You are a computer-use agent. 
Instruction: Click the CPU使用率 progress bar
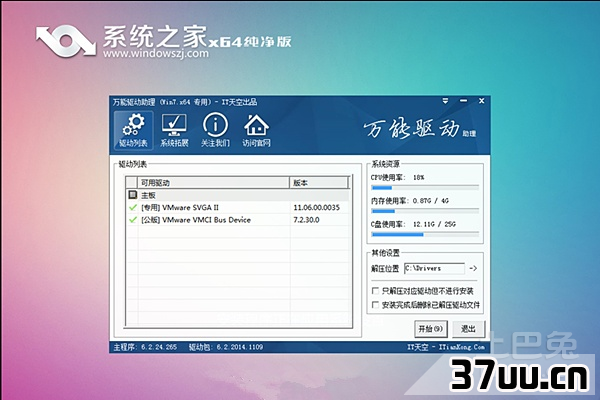click(425, 188)
